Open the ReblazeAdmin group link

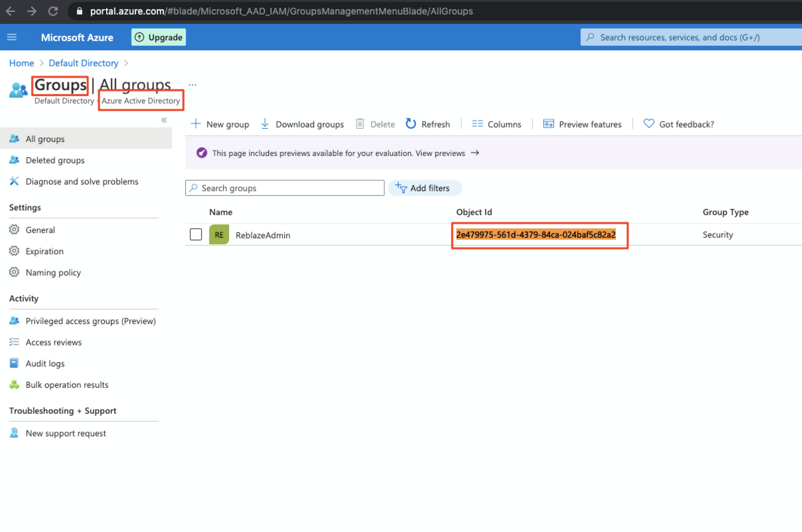click(x=263, y=235)
